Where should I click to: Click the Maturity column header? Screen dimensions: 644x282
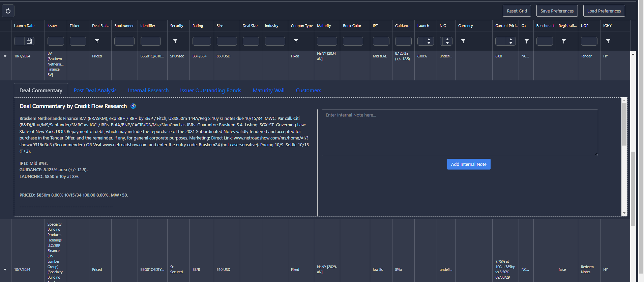tap(324, 26)
